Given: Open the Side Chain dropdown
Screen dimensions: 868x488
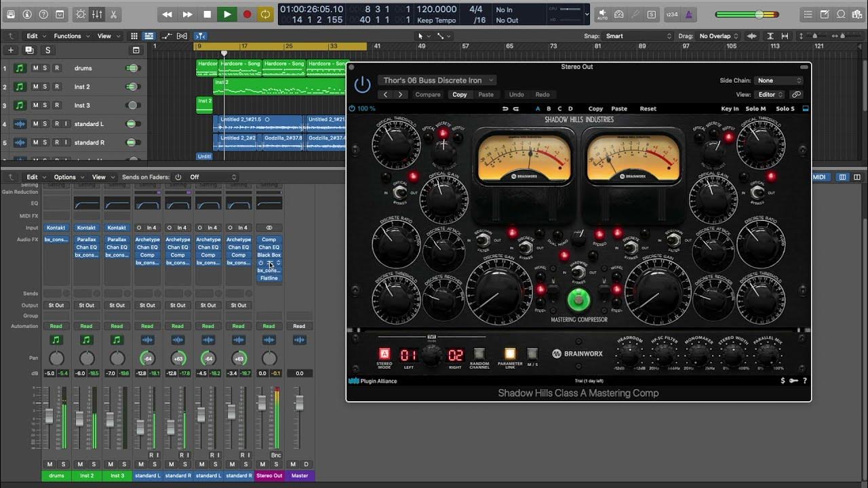Looking at the screenshot, I should coord(779,80).
